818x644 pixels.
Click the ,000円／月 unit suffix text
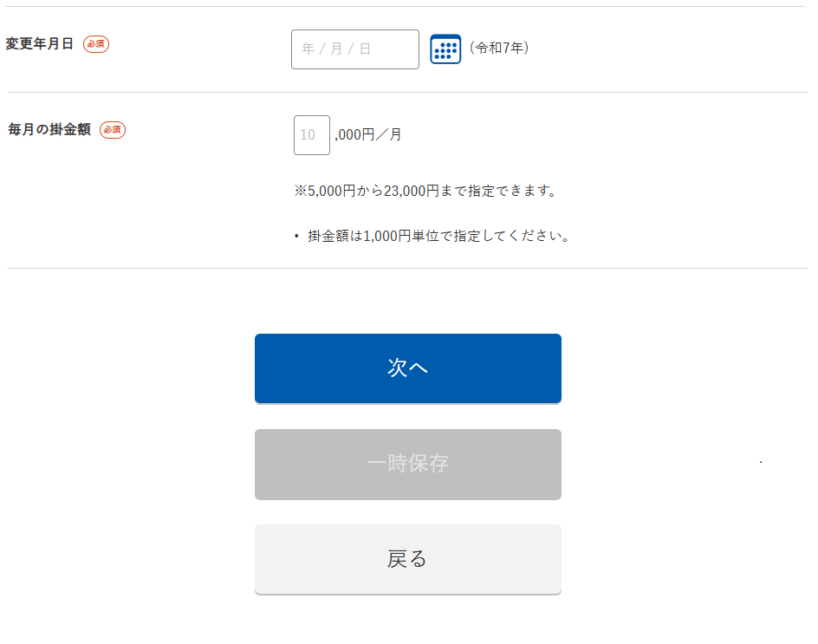pos(368,135)
